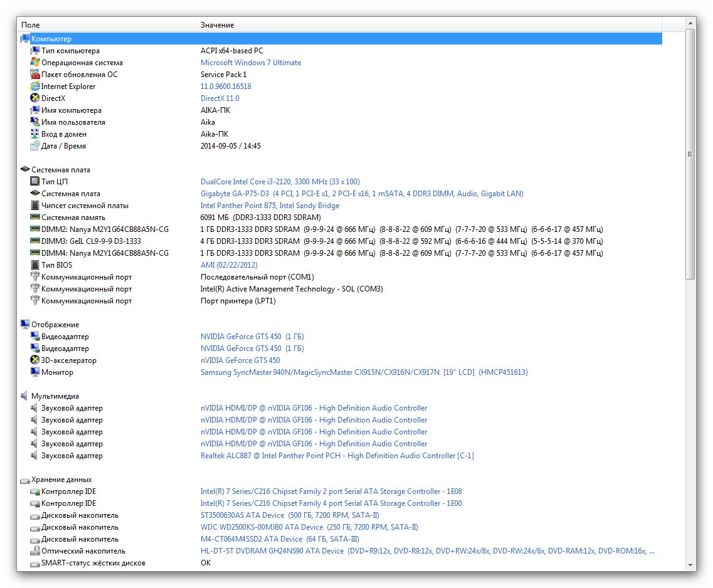Click the Оптический накопитель disc drive icon
This screenshot has width=713, height=588.
click(35, 551)
